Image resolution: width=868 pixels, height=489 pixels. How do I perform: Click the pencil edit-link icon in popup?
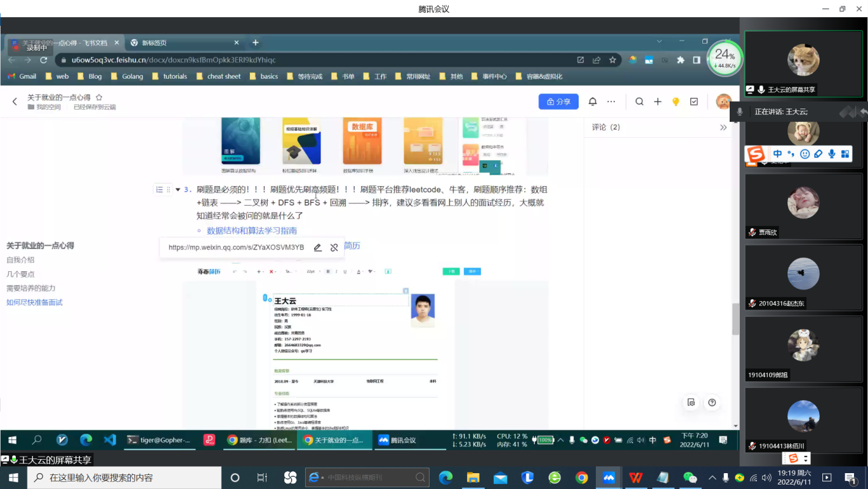318,248
